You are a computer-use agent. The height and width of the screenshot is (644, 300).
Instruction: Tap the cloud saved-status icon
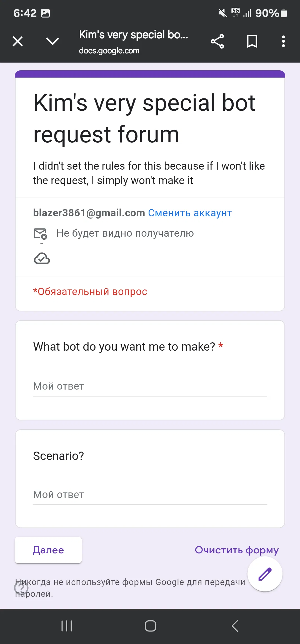(42, 259)
